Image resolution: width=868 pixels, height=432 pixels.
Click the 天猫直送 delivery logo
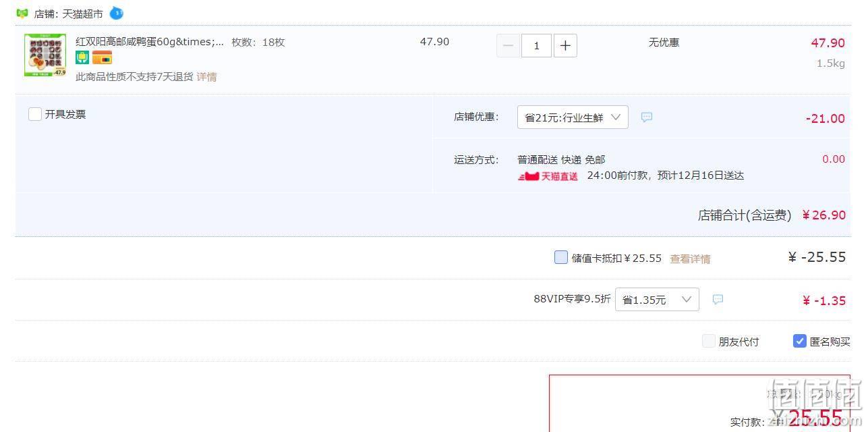[x=548, y=176]
